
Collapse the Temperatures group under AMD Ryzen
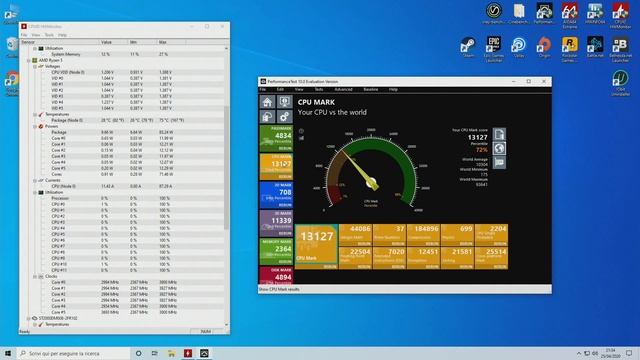[35, 114]
